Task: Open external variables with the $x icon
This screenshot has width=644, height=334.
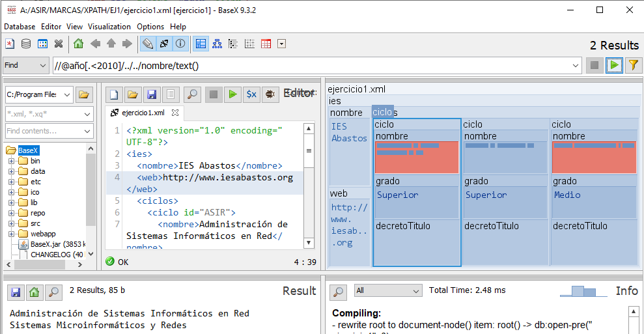Action: (x=251, y=94)
